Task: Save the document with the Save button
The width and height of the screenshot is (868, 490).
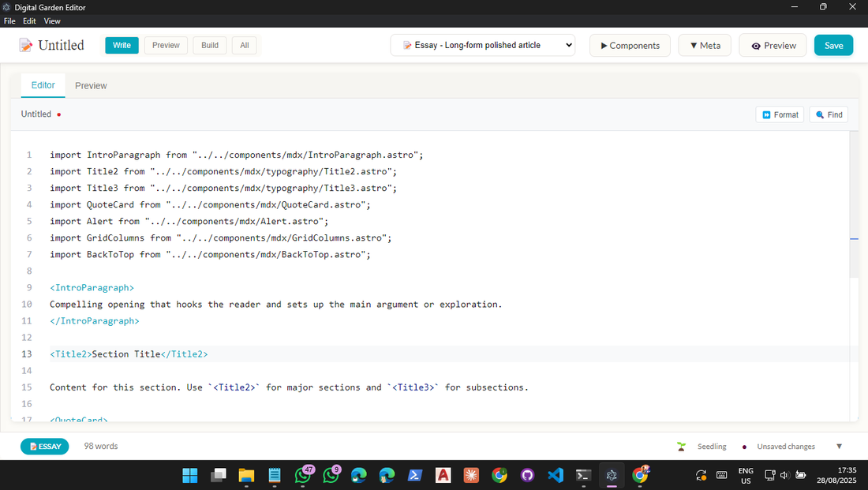Action: coord(833,45)
